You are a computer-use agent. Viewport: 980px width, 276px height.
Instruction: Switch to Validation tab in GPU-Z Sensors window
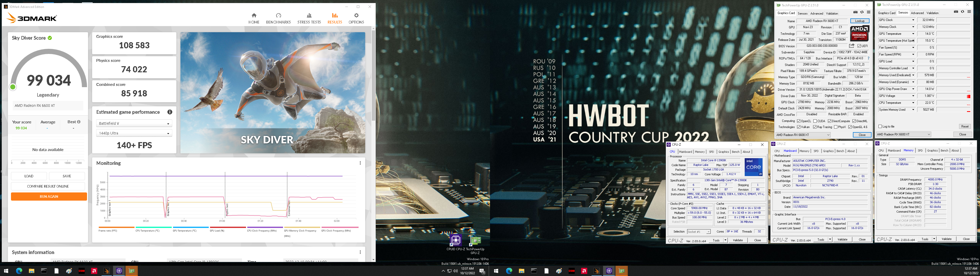point(933,13)
